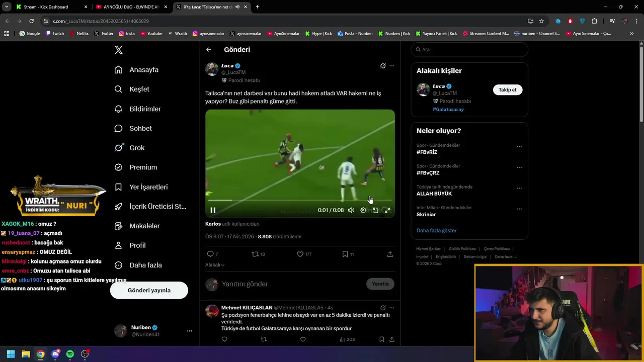This screenshot has width=644, height=362.
Task: Click the Yanıtla button
Action: (x=380, y=284)
